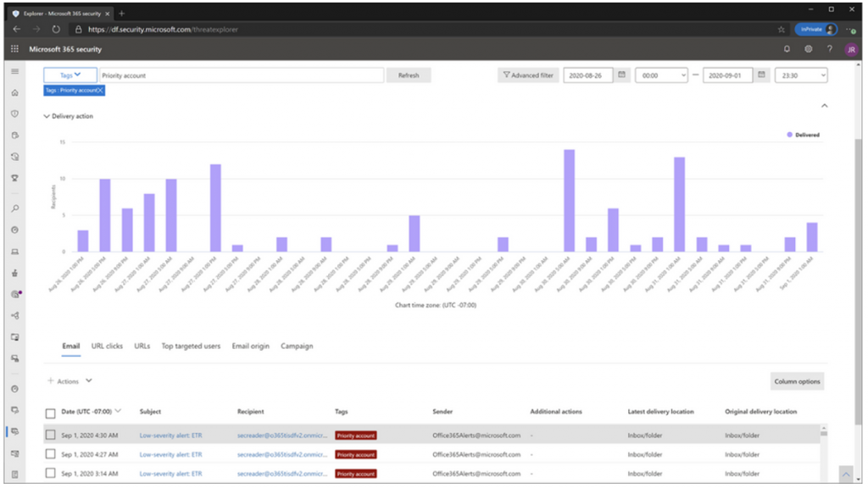This screenshot has width=868, height=488.
Task: Open the Top targeted users tab
Action: (x=191, y=347)
